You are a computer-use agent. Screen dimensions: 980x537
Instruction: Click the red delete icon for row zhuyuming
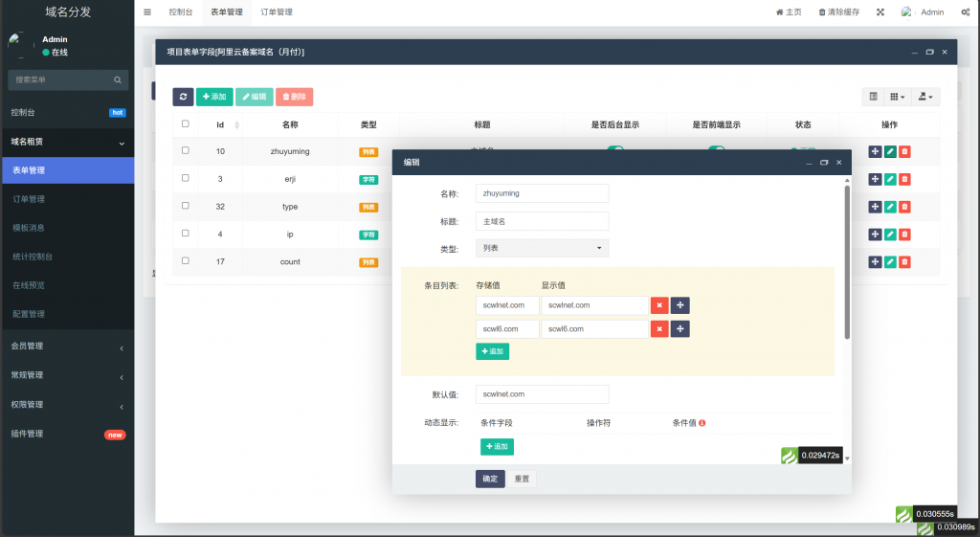904,151
